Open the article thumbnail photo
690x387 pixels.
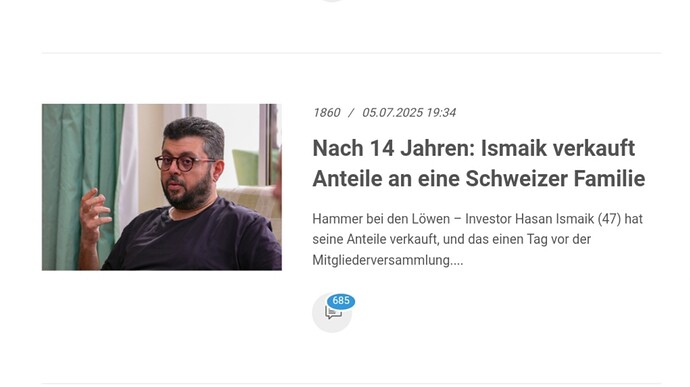click(162, 187)
